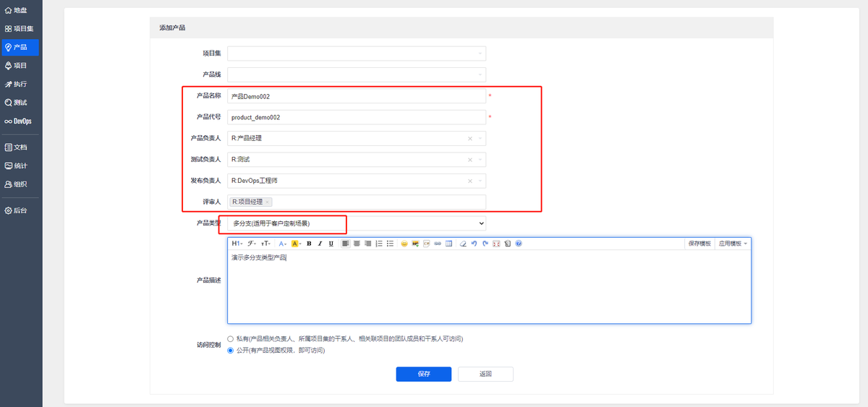This screenshot has width=868, height=407.
Task: Align description text left
Action: pos(346,244)
